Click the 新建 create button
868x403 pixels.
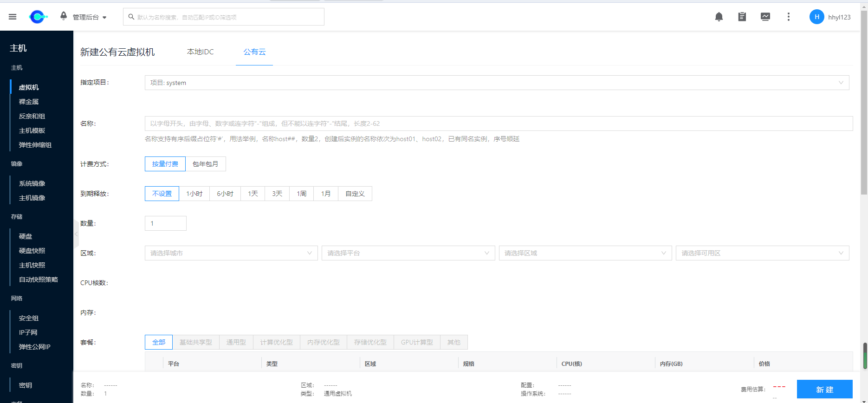[x=824, y=390]
